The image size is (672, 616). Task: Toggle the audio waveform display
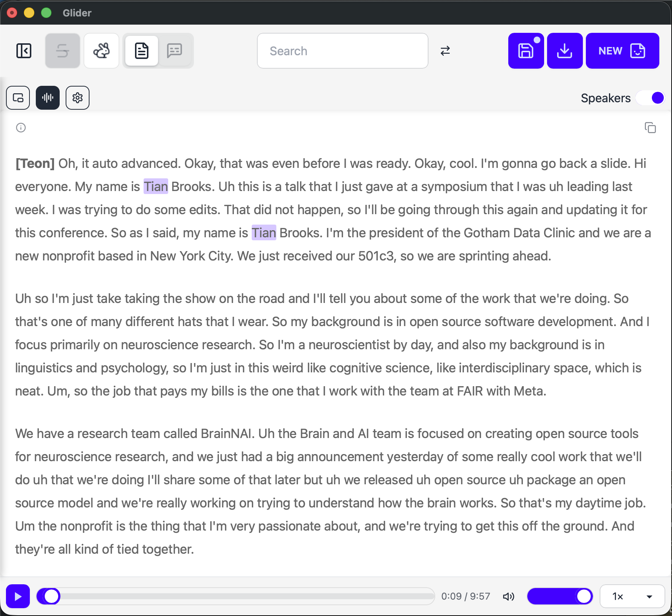pyautogui.click(x=48, y=98)
